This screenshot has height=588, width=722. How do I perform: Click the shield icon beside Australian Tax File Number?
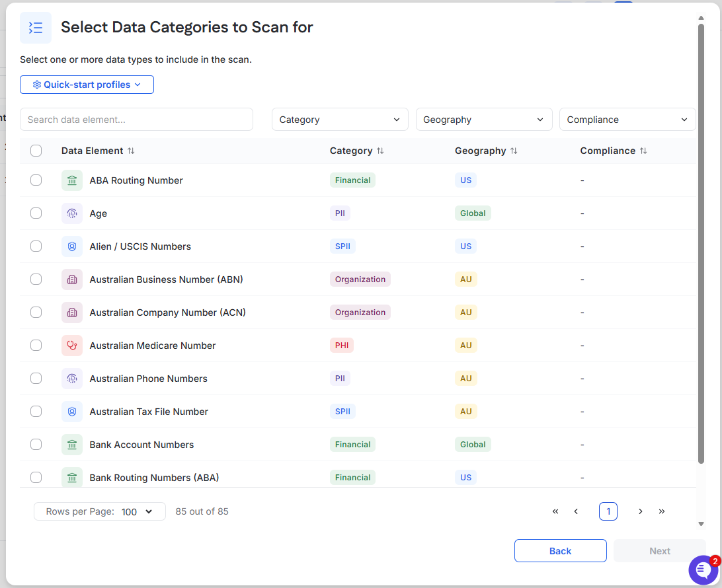tap(72, 412)
